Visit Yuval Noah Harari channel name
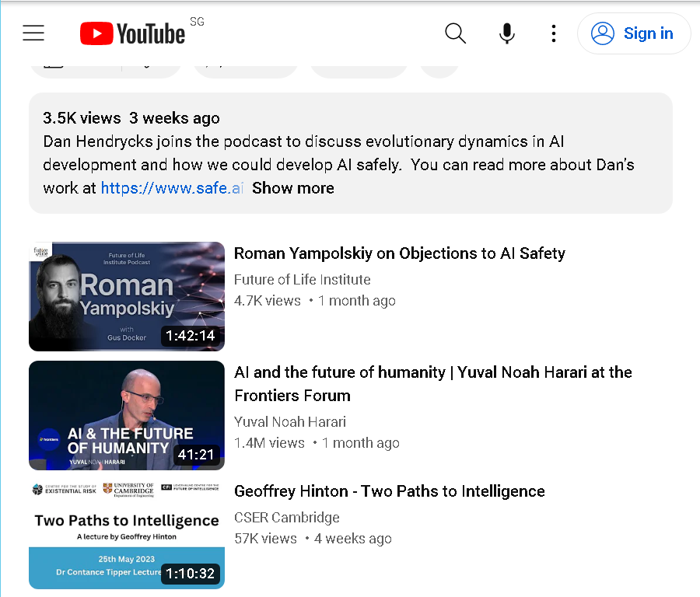Screen dimensions: 700x597 [x=290, y=421]
